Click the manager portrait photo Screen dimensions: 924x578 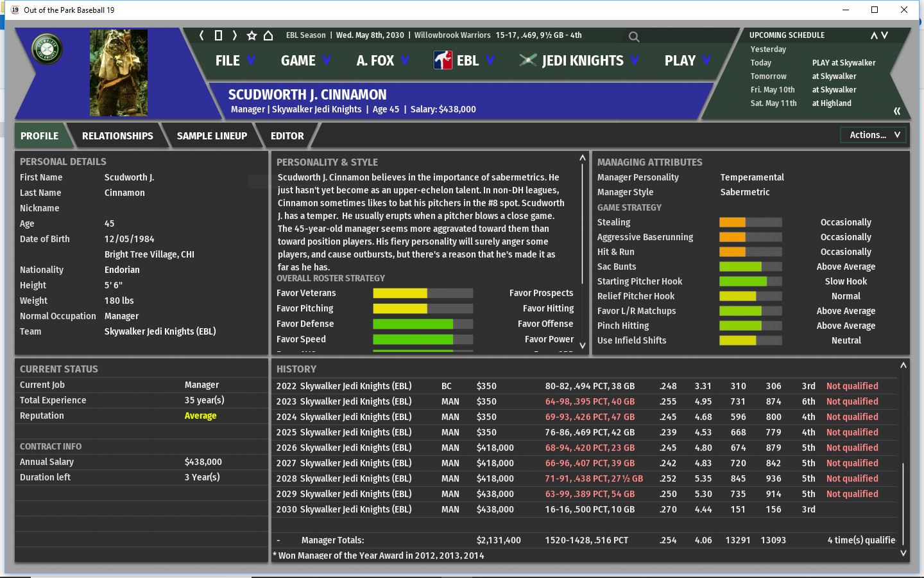pos(119,73)
